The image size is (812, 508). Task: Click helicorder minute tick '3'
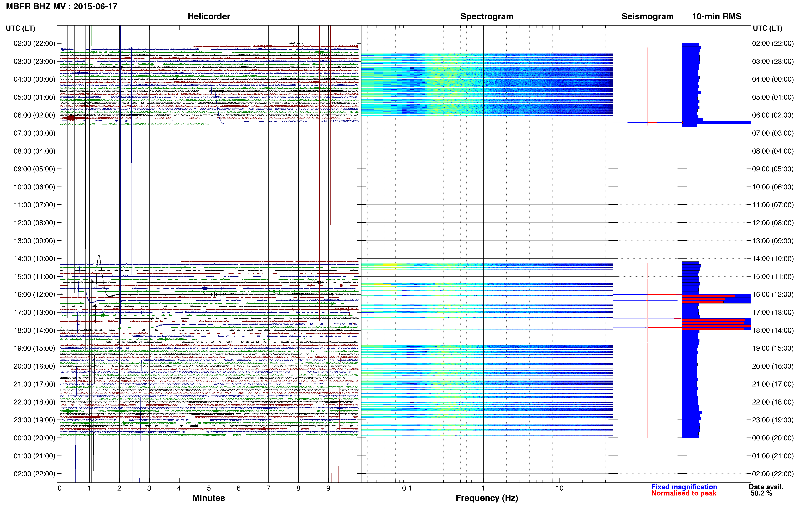tap(149, 488)
